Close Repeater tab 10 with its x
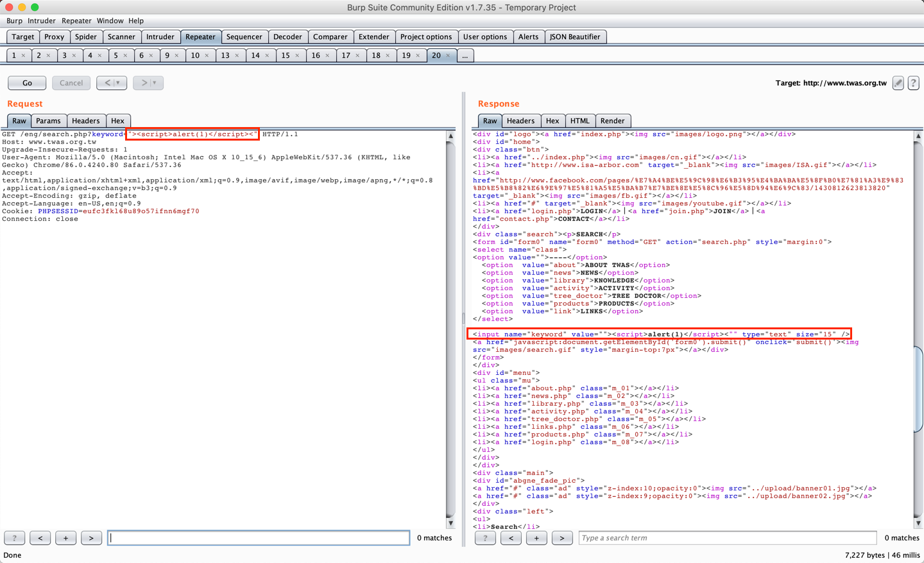Image resolution: width=924 pixels, height=563 pixels. coord(207,56)
